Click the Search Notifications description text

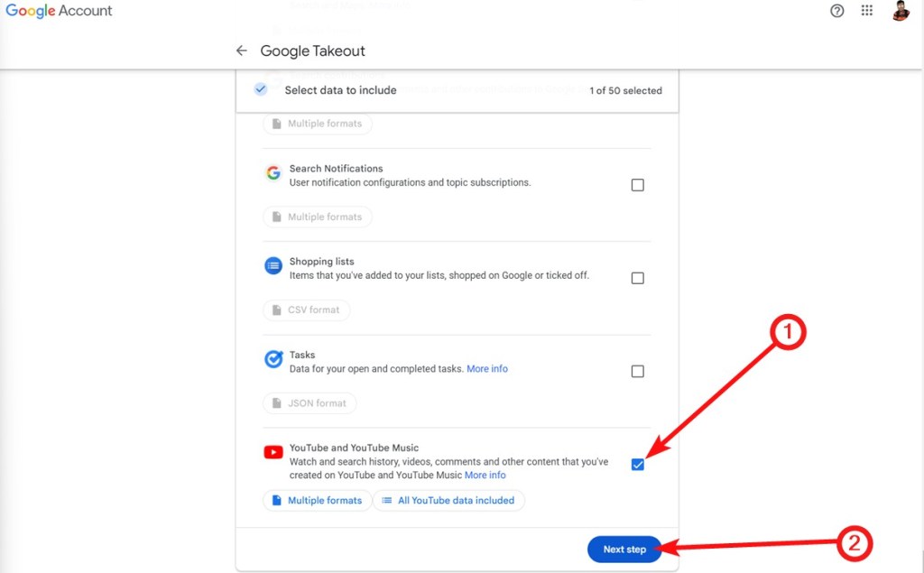coord(411,183)
